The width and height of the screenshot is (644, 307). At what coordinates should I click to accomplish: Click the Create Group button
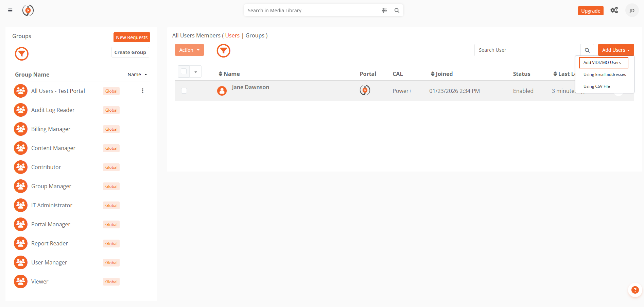click(130, 52)
